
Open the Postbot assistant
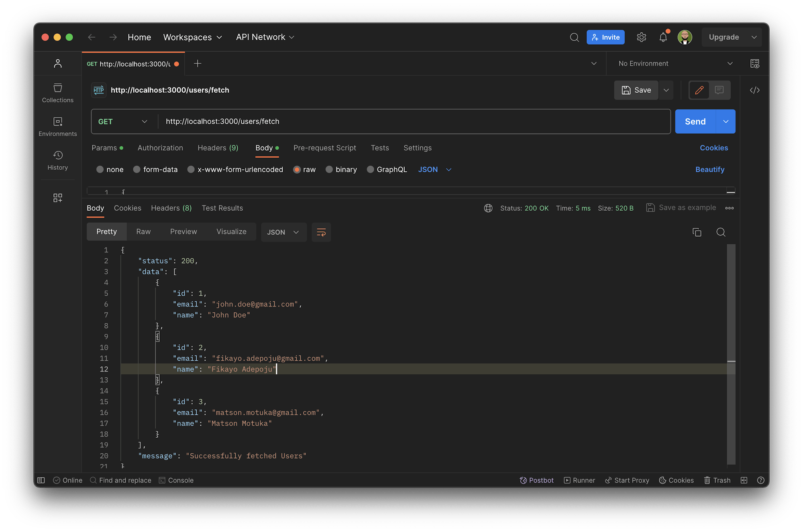(537, 480)
